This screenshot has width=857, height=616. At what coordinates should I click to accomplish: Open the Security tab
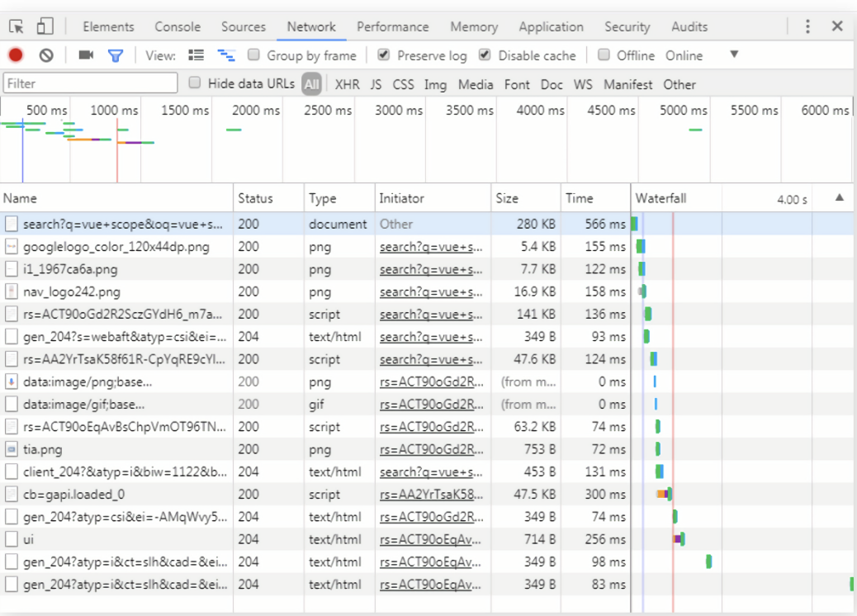[x=627, y=26]
